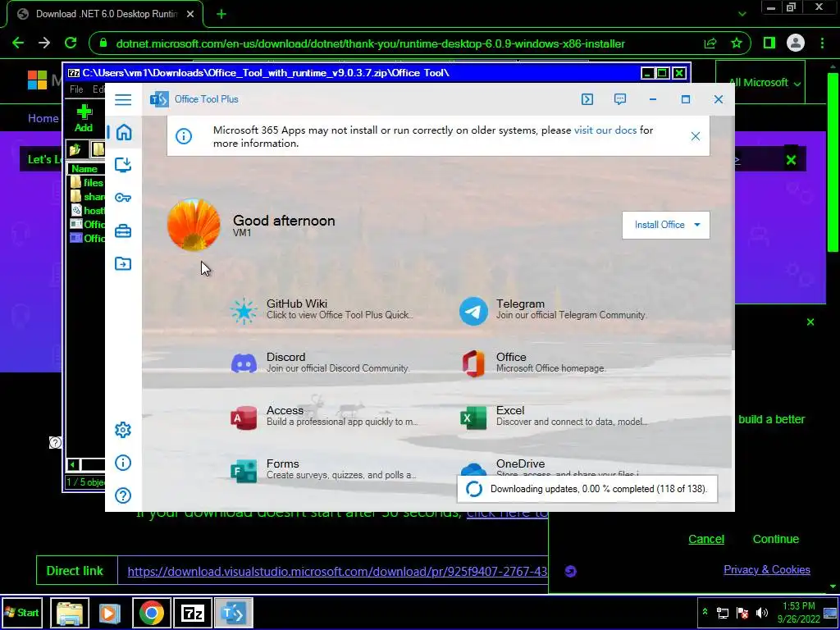The height and width of the screenshot is (630, 840).
Task: Open a new browser tab
Action: [x=221, y=15]
